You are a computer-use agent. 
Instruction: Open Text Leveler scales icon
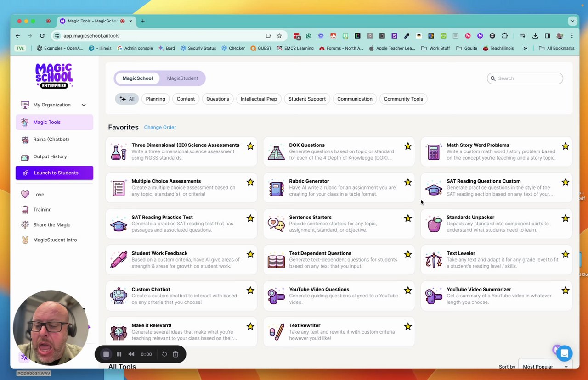coord(434,260)
